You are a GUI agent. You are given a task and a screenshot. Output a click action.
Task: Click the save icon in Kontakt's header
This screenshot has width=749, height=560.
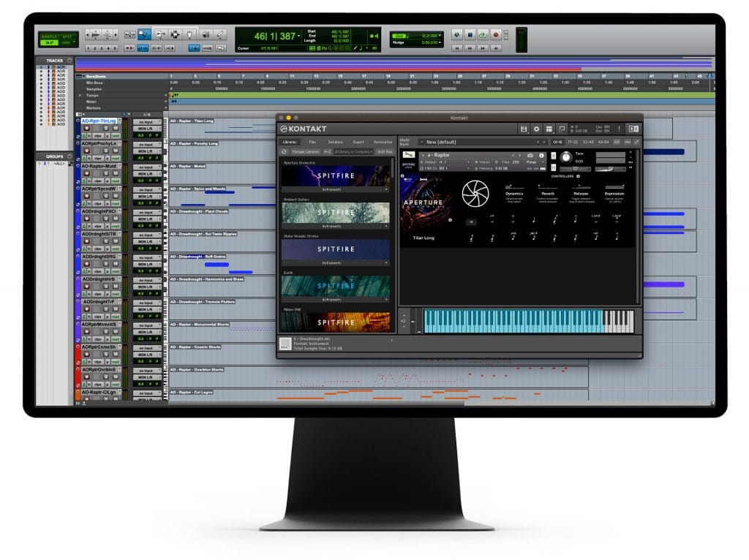tap(524, 129)
